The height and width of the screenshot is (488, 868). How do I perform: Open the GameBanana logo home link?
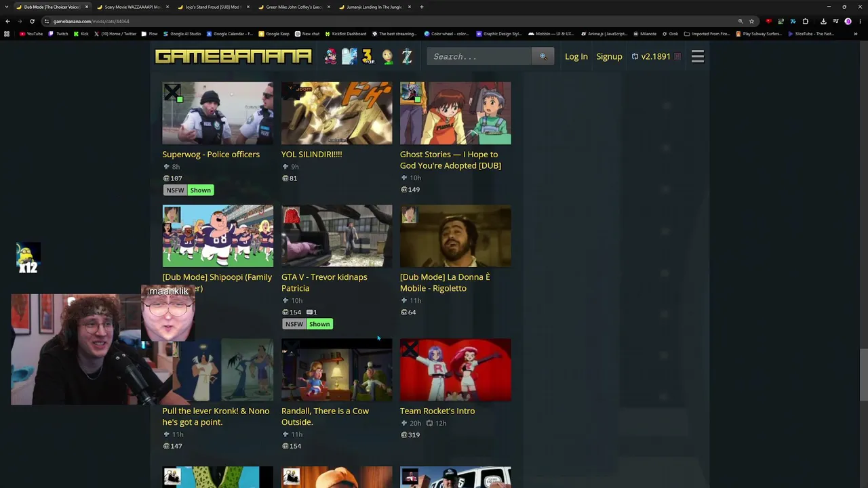233,56
